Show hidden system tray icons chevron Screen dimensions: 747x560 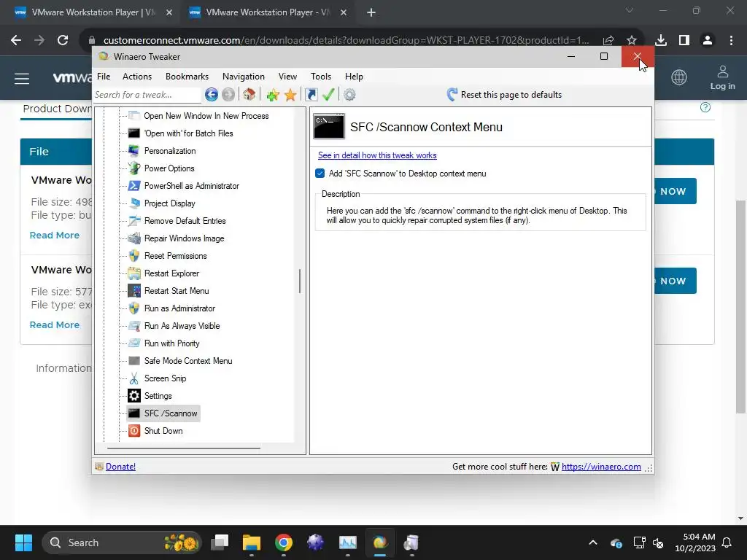(593, 542)
